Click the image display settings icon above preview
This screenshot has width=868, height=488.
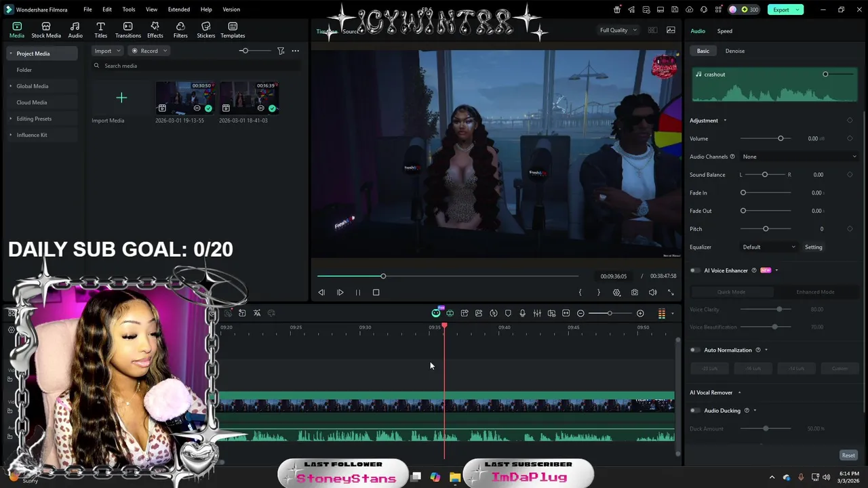coord(671,30)
